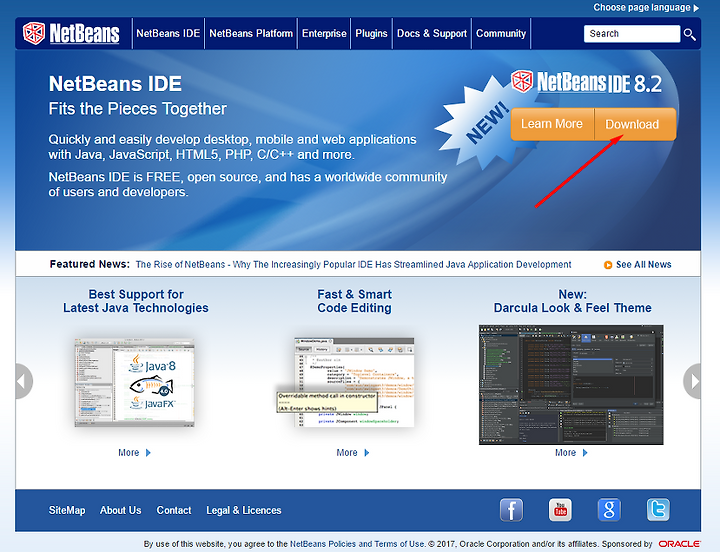This screenshot has height=552, width=720.
Task: Open the Docs & Support menu
Action: click(x=432, y=34)
